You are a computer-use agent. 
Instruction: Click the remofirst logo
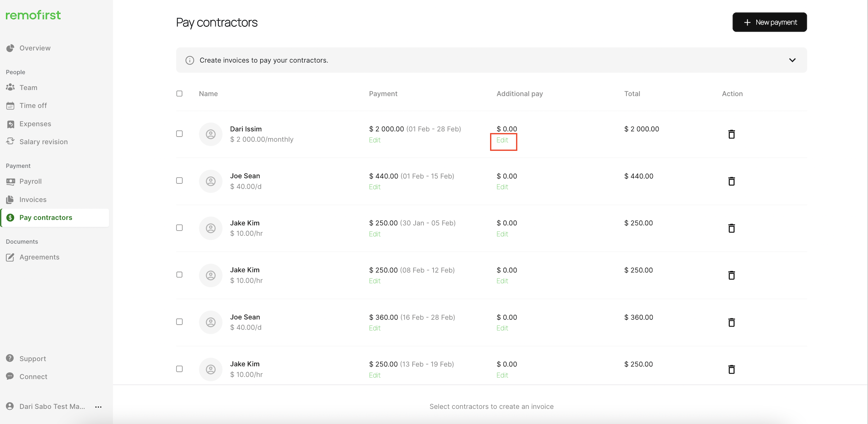tap(33, 15)
